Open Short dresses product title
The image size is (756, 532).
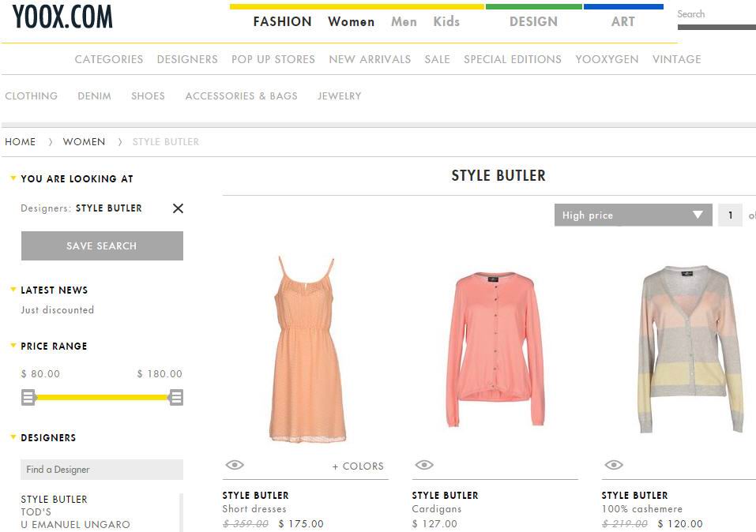pyautogui.click(x=254, y=509)
